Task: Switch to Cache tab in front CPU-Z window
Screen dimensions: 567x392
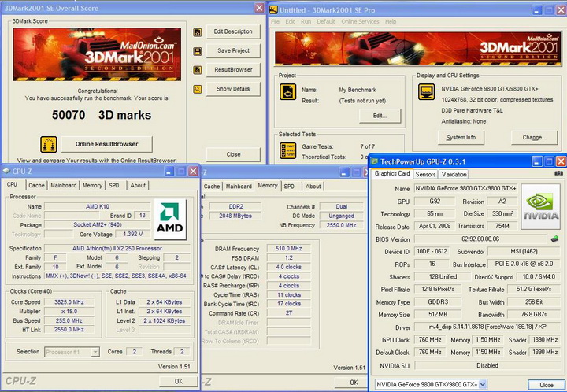Action: tap(36, 185)
